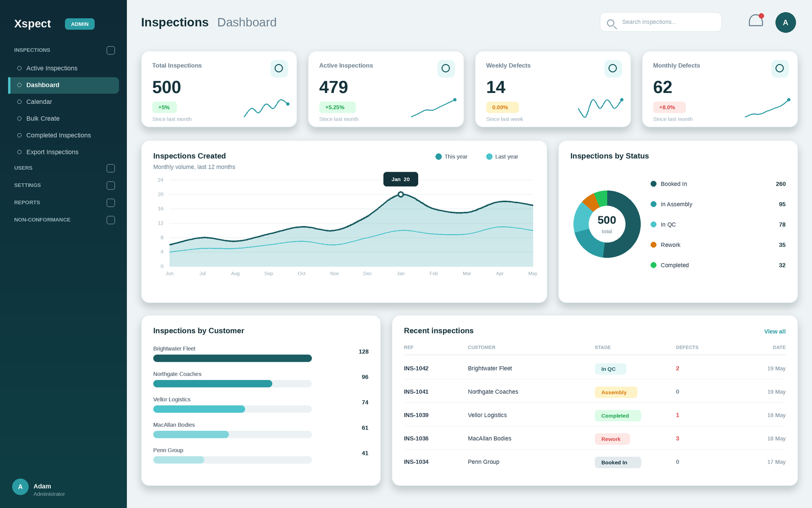Click the In QC stage badge
Image resolution: width=812 pixels, height=508 pixels.
610,369
